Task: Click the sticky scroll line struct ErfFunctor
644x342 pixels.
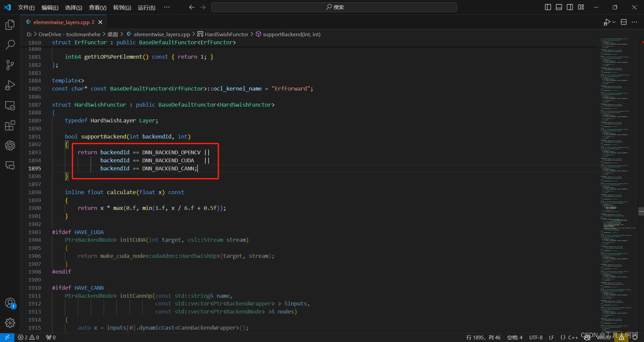Action: (144, 42)
